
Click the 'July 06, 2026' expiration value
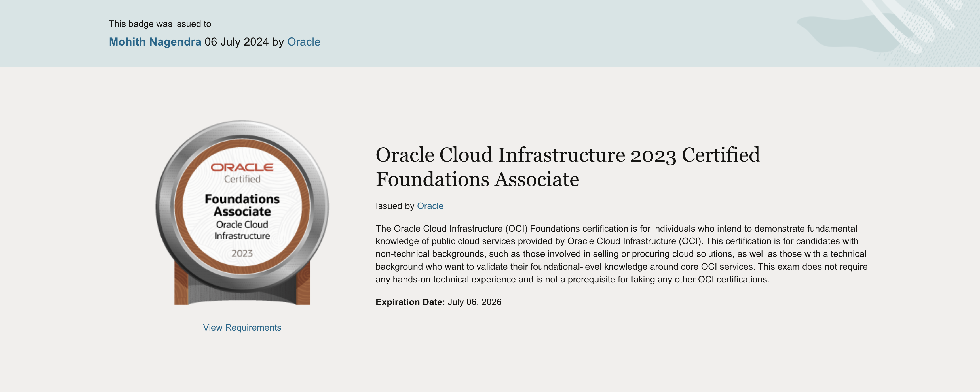[x=474, y=302]
